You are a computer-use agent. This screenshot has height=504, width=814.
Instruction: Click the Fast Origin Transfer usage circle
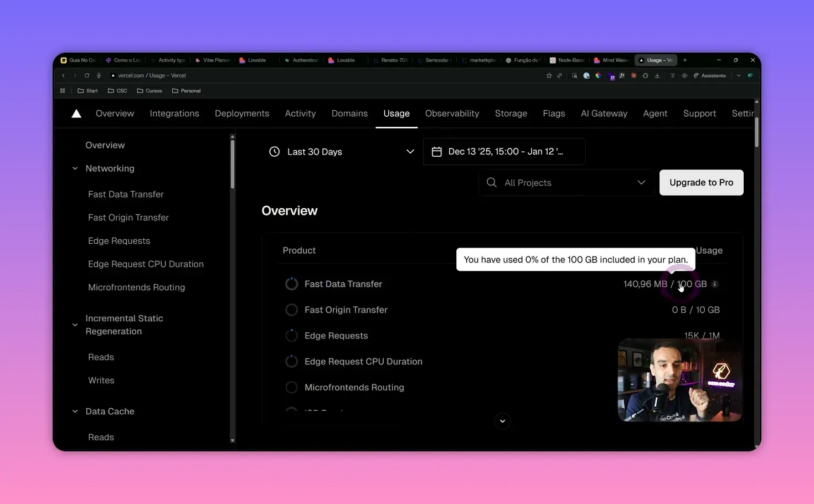point(291,310)
